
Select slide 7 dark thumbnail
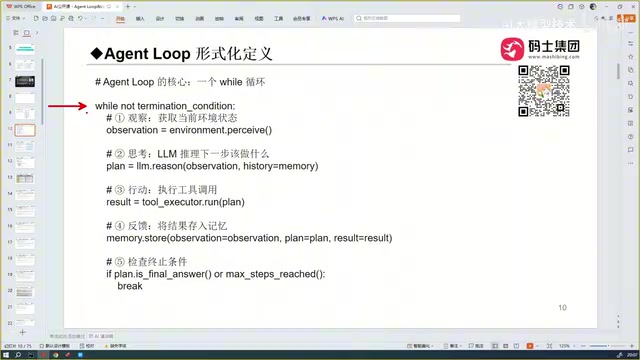click(25, 81)
